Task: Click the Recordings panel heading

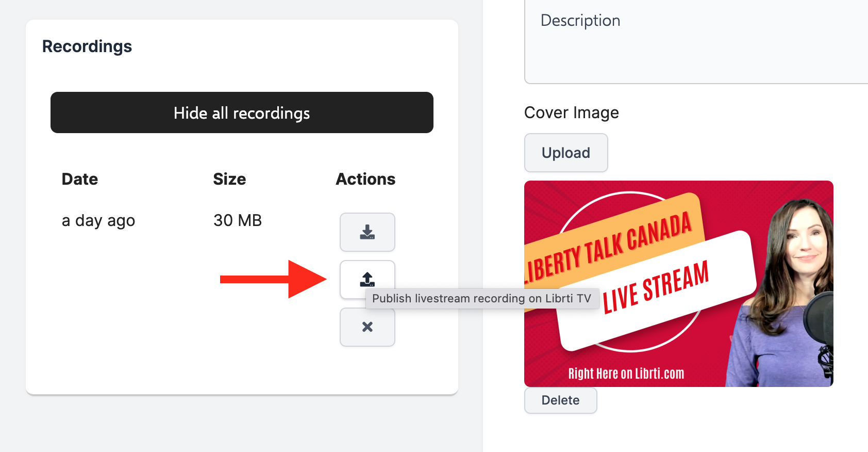Action: coord(87,46)
